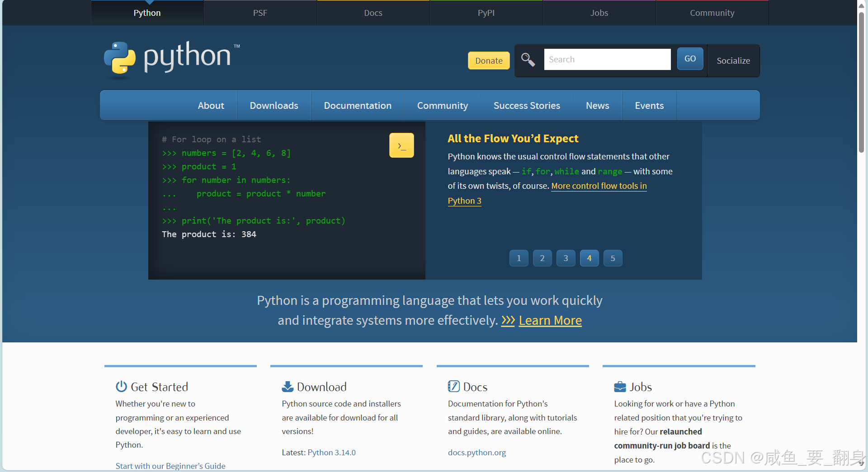Click the yellow Donate button
The width and height of the screenshot is (868, 472).
[489, 61]
